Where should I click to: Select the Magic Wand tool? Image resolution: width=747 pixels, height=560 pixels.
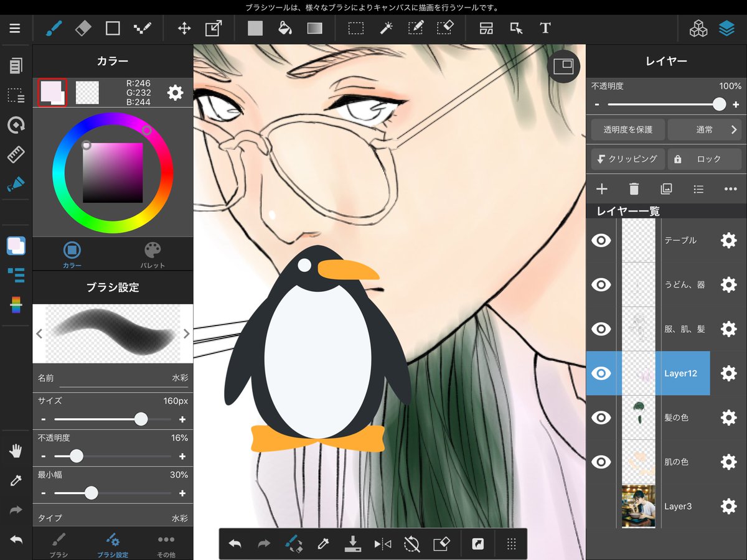386,28
